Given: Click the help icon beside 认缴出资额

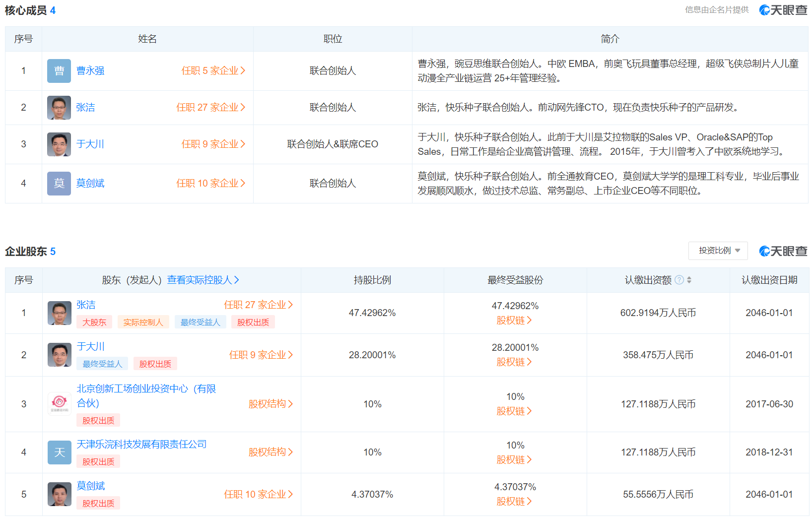Looking at the screenshot, I should [679, 280].
